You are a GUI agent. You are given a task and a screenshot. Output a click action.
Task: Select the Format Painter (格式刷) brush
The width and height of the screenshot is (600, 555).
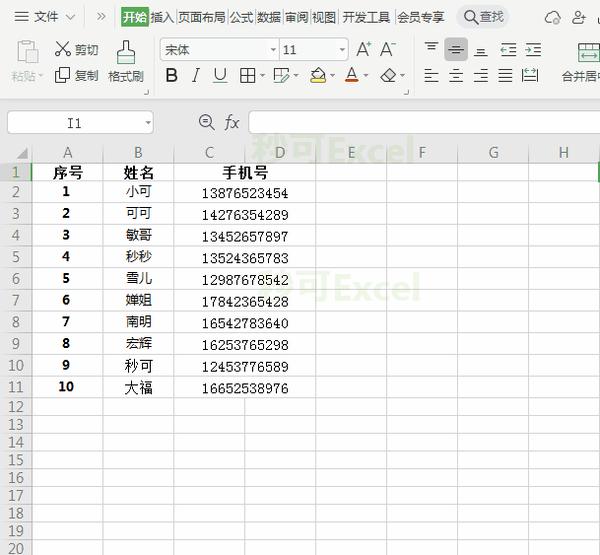click(x=126, y=52)
